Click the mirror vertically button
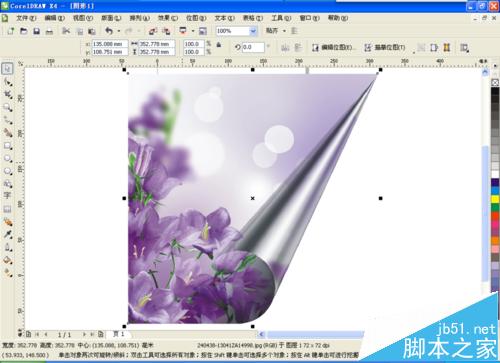Screen dimensions: 500x363 click(298, 48)
